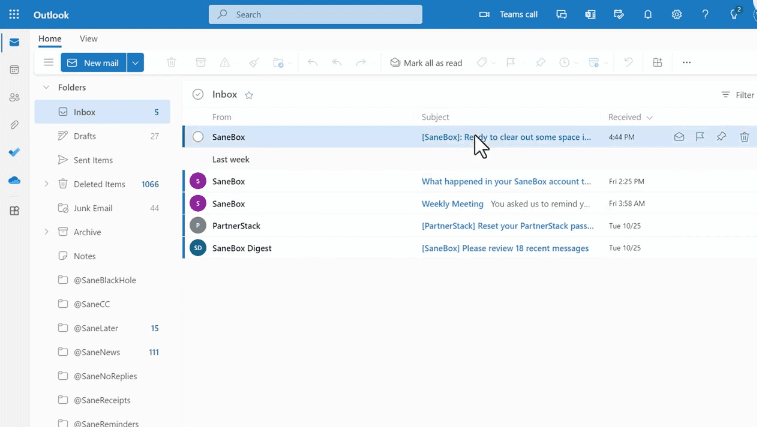Open the Junk Email folder
Viewport: 757px width, 427px height.
(x=102, y=208)
